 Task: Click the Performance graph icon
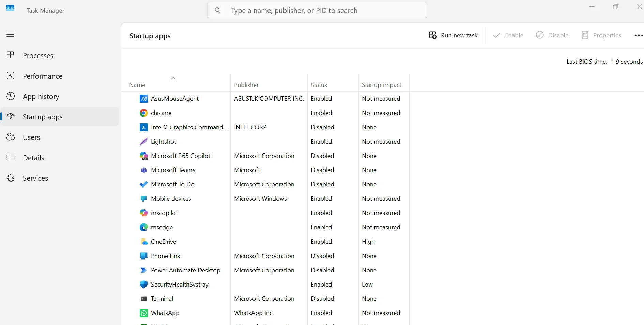click(x=11, y=76)
